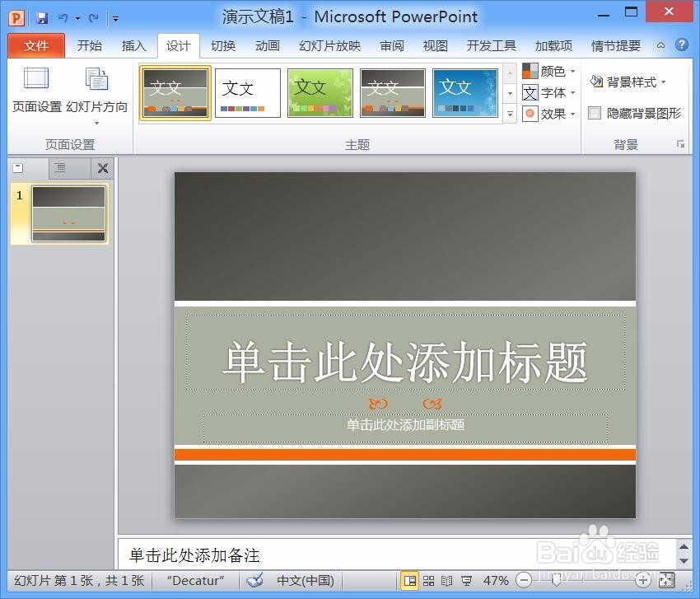Viewport: 700px width, 599px height.
Task: Click the spell-check icon in the status bar
Action: click(x=254, y=580)
